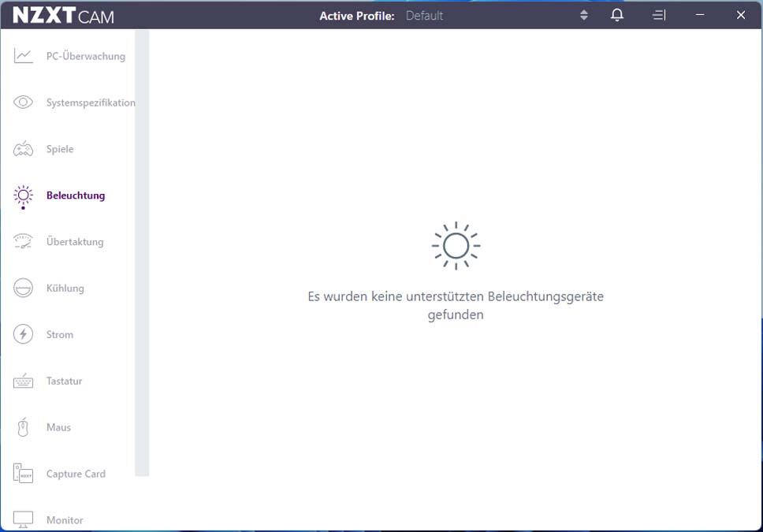This screenshot has width=763, height=532.
Task: Click the Tastatur keyboard icon
Action: pos(23,381)
